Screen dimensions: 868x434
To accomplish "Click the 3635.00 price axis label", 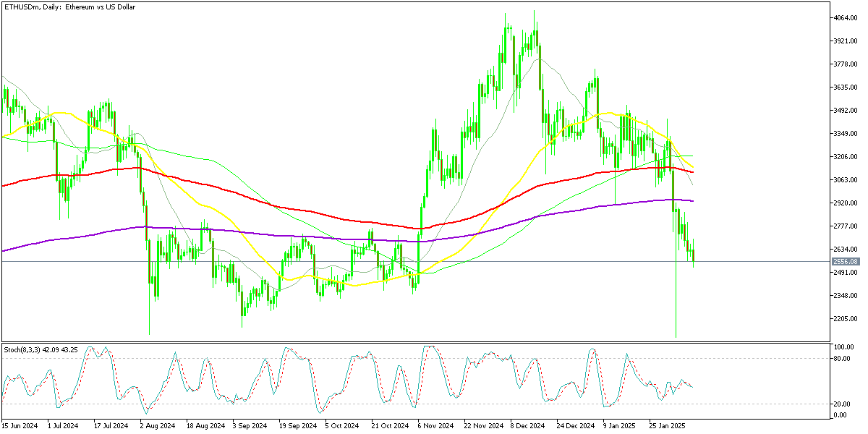I will (846, 88).
